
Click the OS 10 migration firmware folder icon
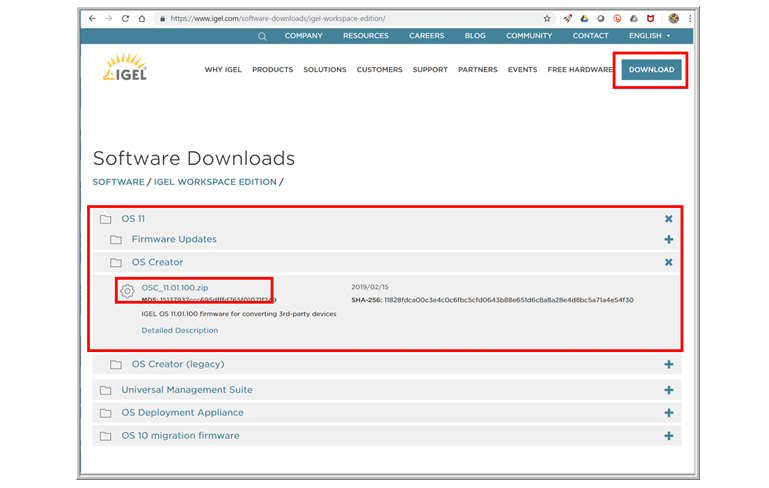click(105, 437)
